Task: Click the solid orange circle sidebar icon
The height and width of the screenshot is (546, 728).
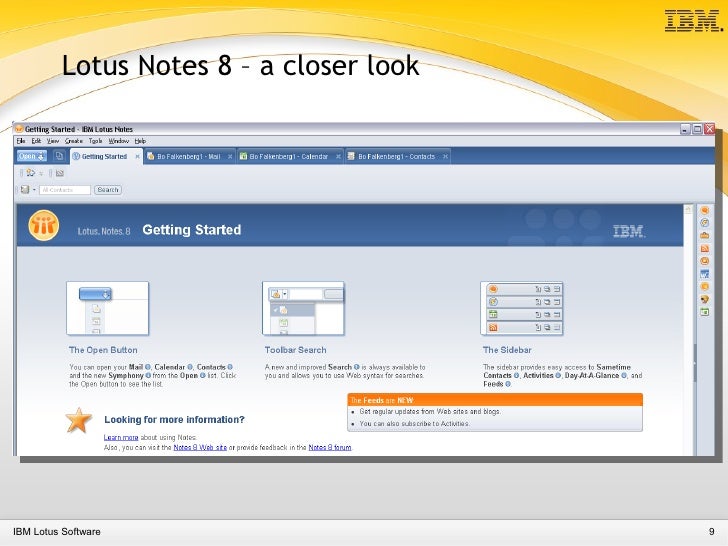Action: [x=705, y=286]
